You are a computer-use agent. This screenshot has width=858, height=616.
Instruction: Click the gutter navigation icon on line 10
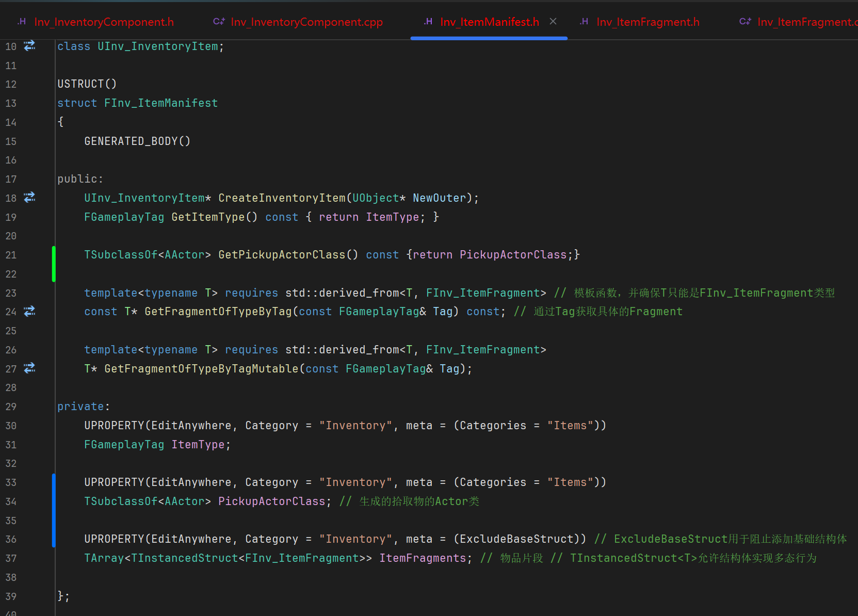coord(30,45)
